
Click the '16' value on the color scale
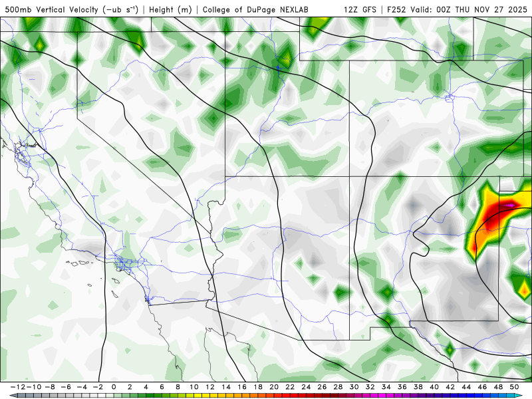click(242, 387)
